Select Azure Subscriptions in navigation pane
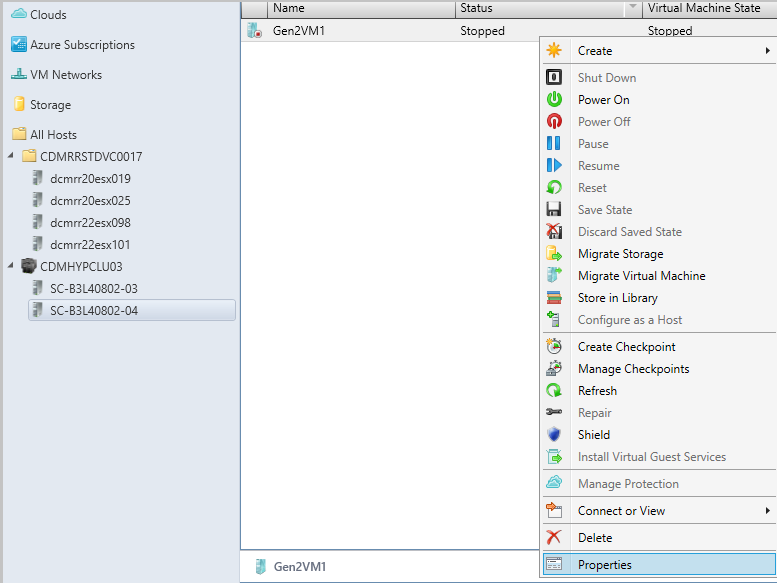 pos(82,45)
